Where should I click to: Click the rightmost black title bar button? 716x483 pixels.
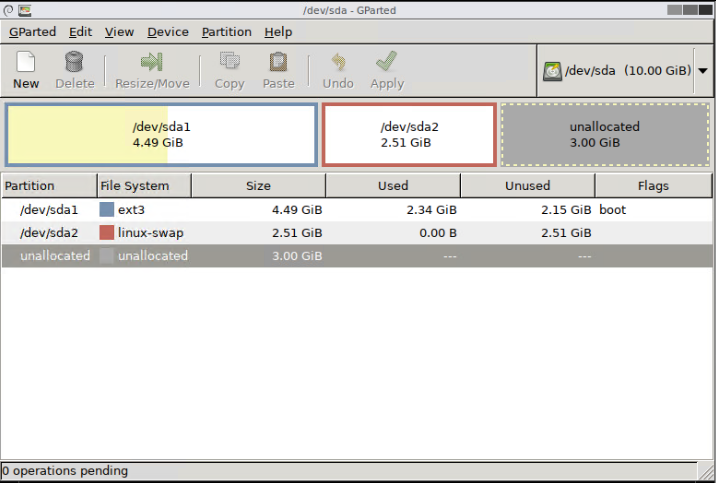click(705, 10)
